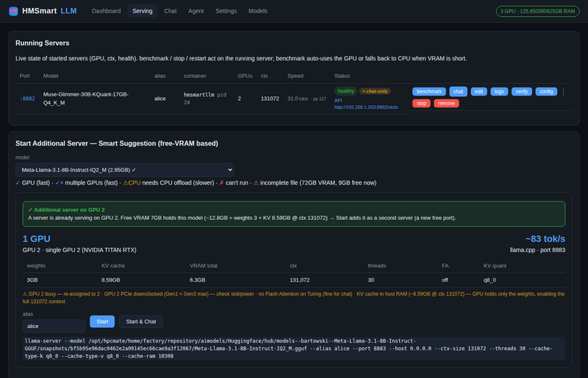Viewport: 588px width, 378px height.
Task: Click the Additional server on GPU 2 notice
Action: [x=294, y=214]
